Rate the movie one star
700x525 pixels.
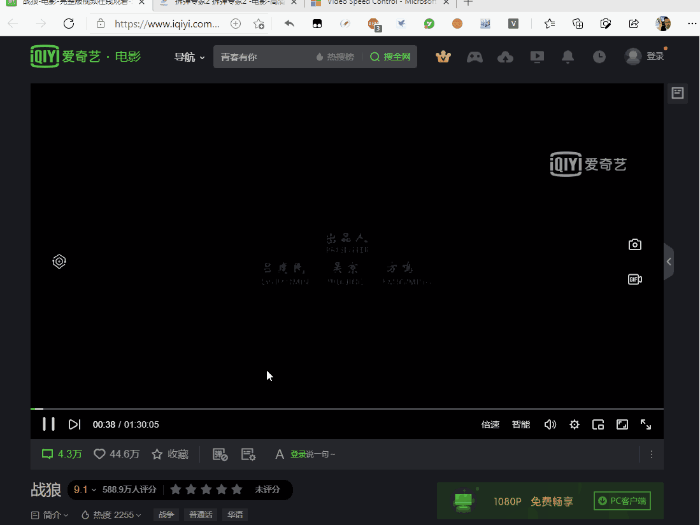tap(175, 490)
